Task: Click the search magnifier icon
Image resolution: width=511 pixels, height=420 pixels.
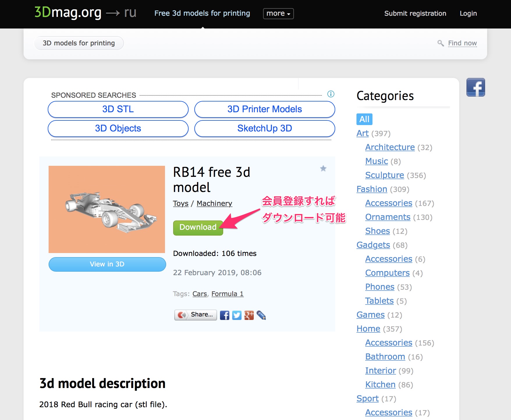Action: tap(441, 43)
